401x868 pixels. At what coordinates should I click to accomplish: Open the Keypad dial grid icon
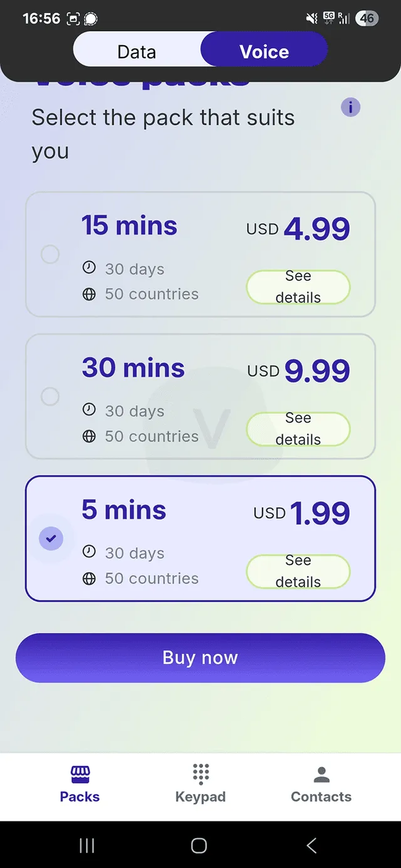click(x=200, y=774)
